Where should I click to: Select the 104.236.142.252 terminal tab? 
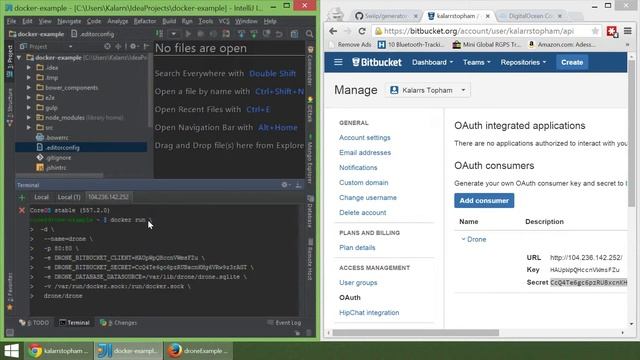pos(108,197)
